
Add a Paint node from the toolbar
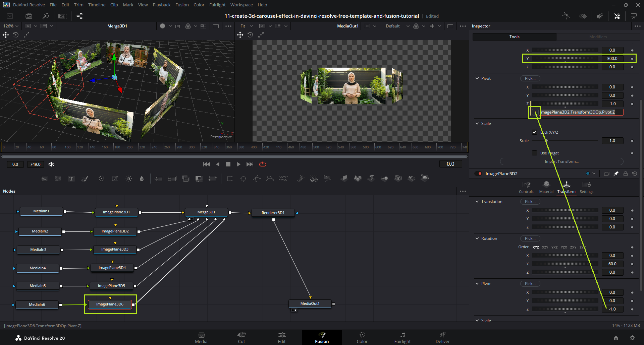coord(85,179)
